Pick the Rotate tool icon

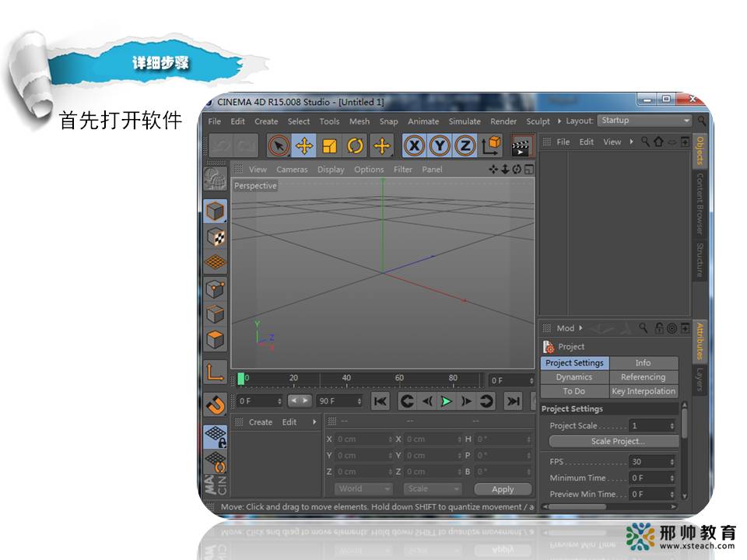(x=356, y=145)
